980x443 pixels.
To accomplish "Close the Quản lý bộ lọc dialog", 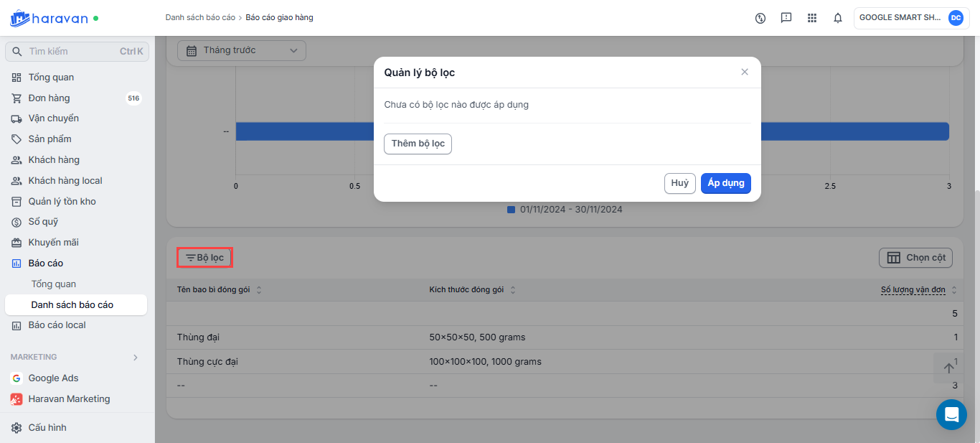I will [745, 72].
